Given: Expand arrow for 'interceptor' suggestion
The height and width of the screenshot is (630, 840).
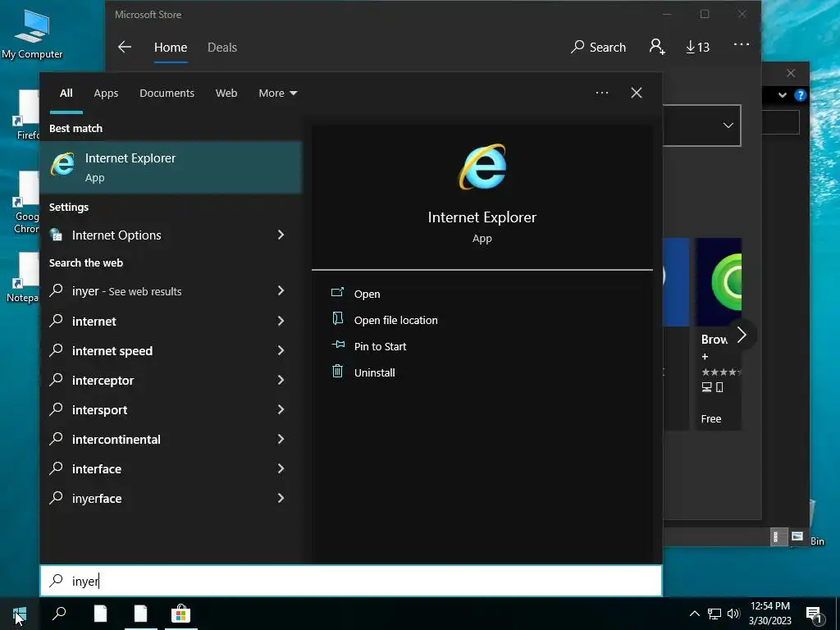Looking at the screenshot, I should [281, 380].
